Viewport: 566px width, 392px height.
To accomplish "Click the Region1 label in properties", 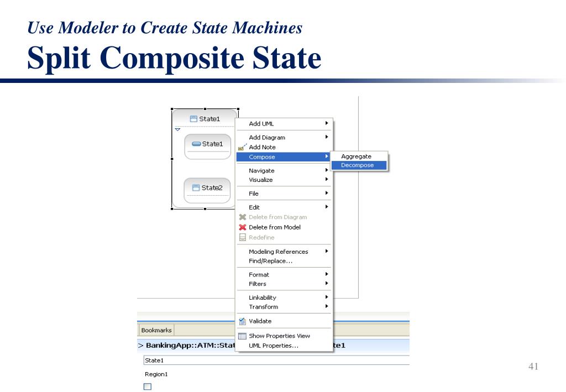I will (x=156, y=374).
